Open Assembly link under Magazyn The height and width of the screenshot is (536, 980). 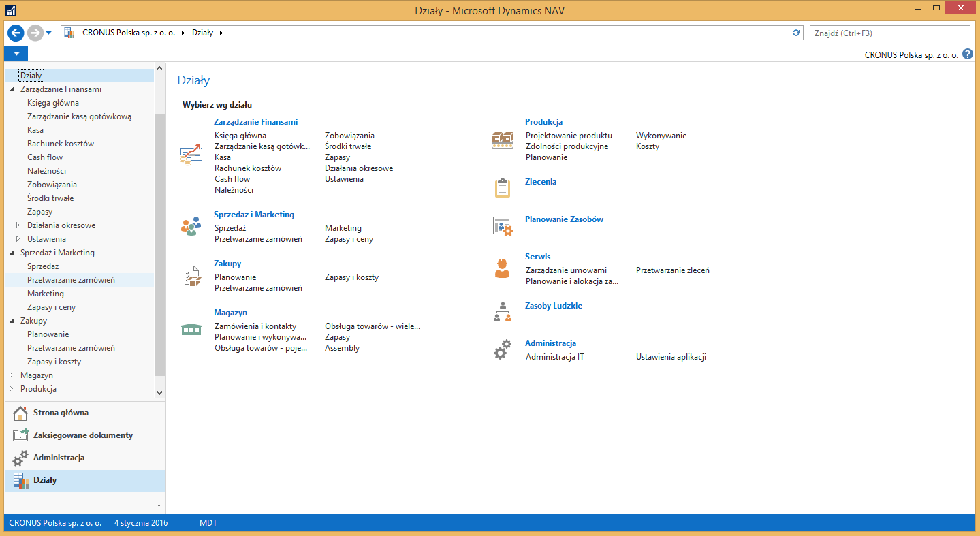tap(342, 348)
